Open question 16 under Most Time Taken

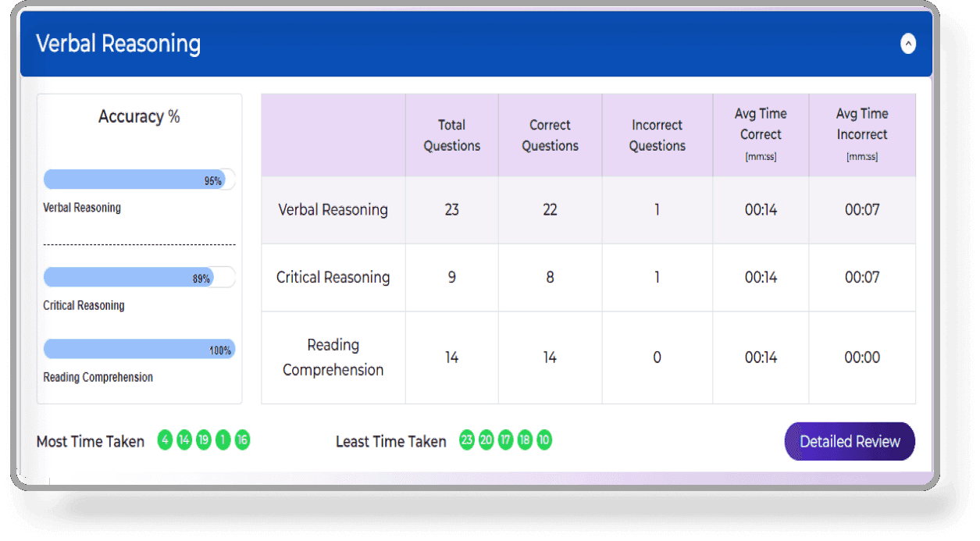point(242,440)
